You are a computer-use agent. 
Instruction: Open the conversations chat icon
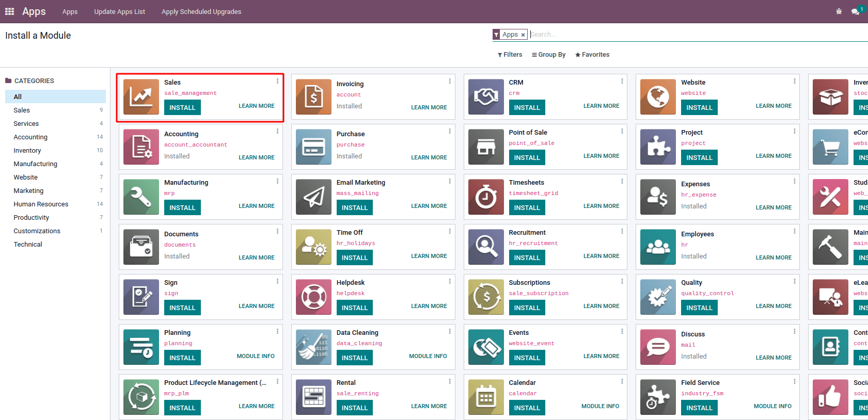point(856,11)
